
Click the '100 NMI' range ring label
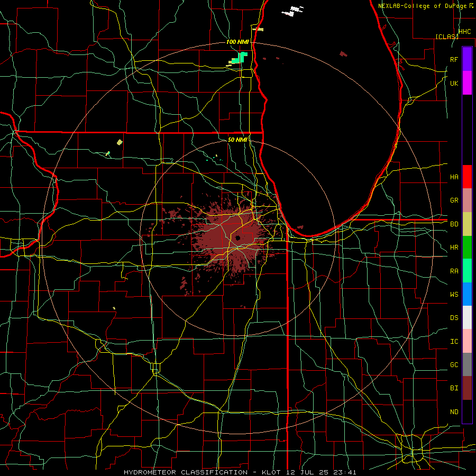[x=237, y=42]
